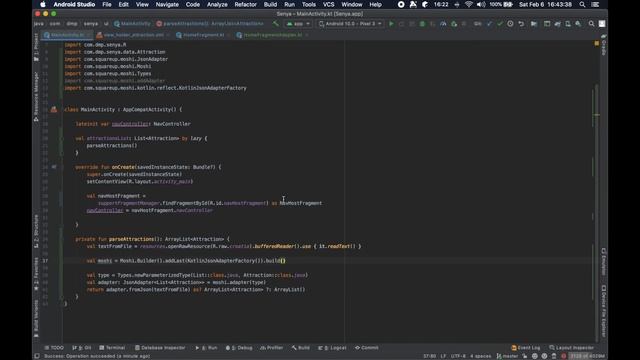Open the SDK Manager icon

pyautogui.click(x=578, y=24)
